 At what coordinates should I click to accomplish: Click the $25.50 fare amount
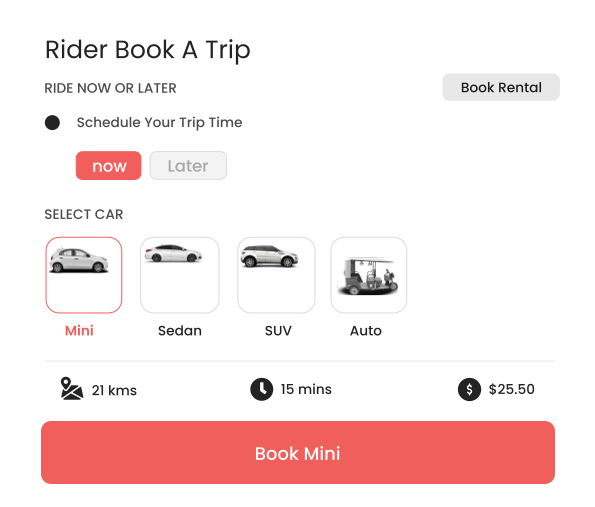[512, 389]
